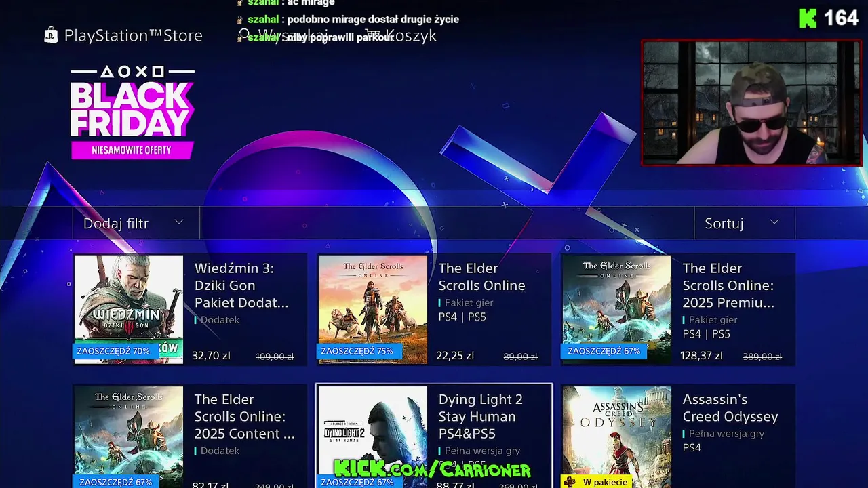
Task: Open the Assassin's Creed Odyssey cover art
Action: tap(617, 437)
